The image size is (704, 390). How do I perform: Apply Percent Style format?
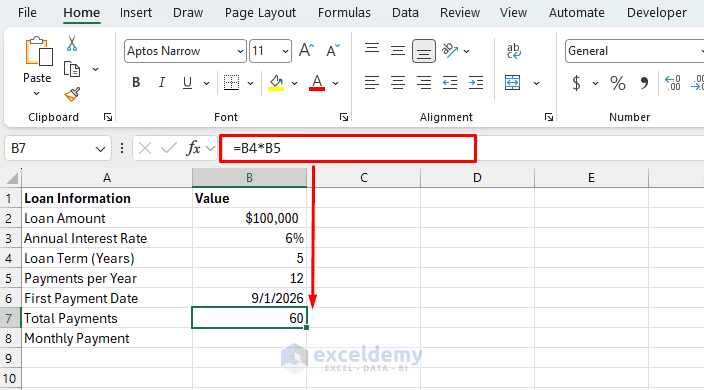click(618, 83)
